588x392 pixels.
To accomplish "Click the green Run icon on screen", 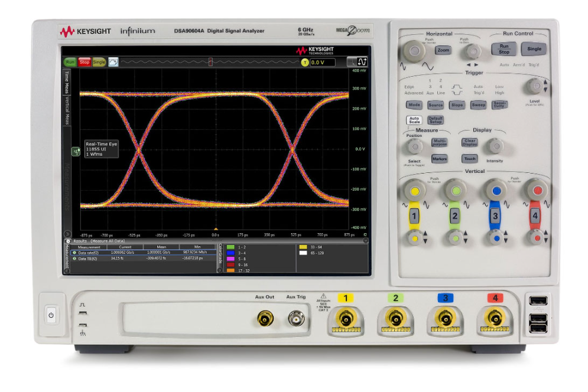I will [72, 62].
